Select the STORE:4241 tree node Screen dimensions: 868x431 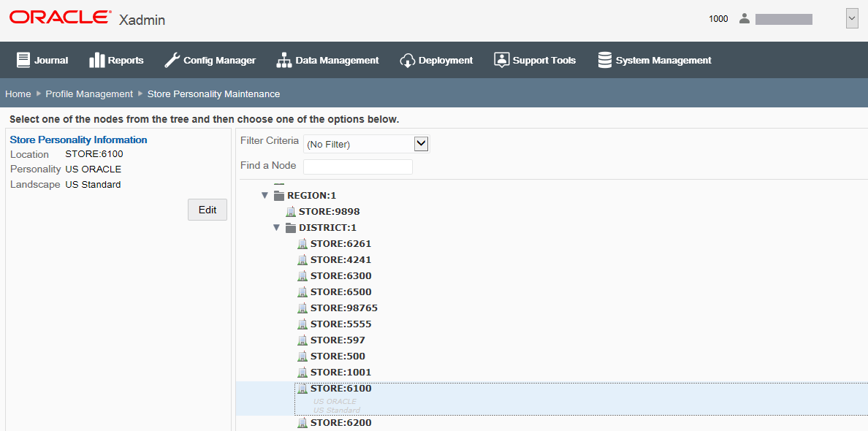click(x=341, y=259)
